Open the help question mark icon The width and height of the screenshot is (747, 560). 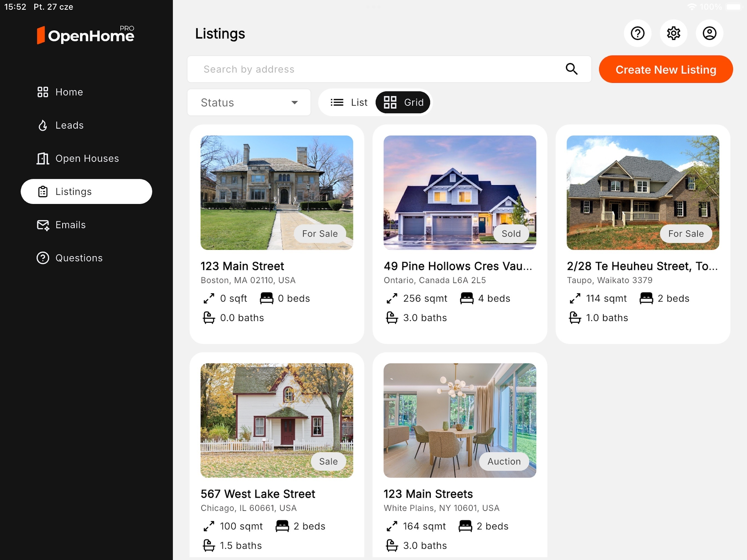pyautogui.click(x=637, y=33)
